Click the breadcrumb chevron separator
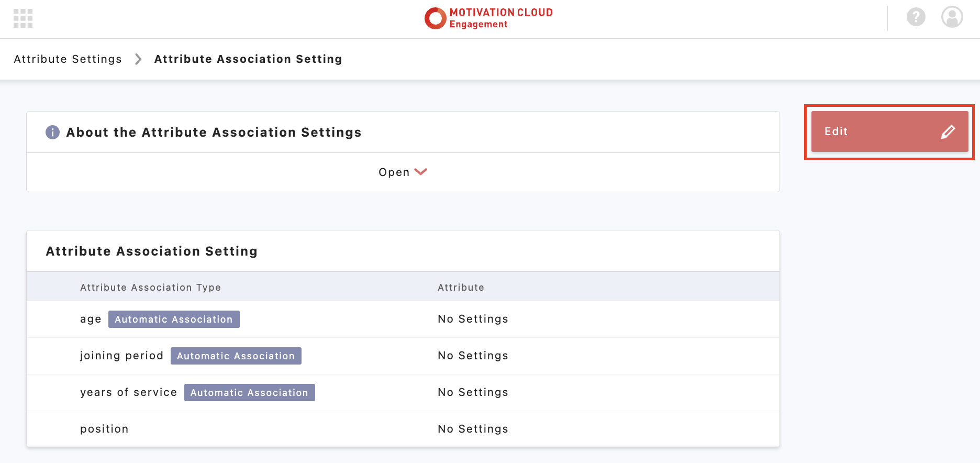The height and width of the screenshot is (463, 980). (x=138, y=59)
